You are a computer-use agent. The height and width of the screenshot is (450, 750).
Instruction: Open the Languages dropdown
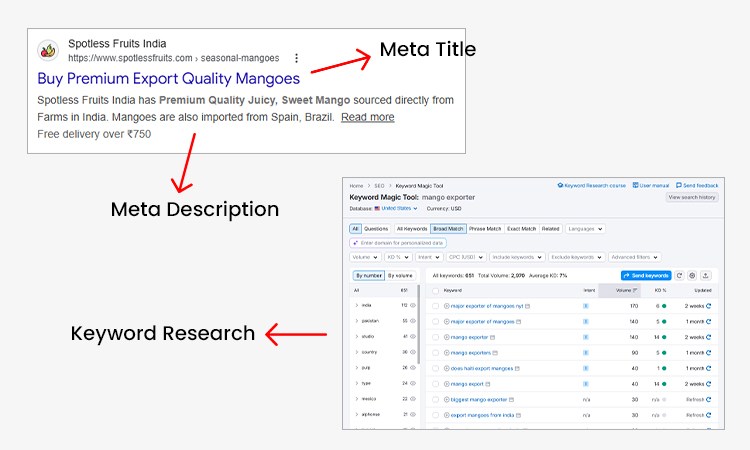coord(585,229)
